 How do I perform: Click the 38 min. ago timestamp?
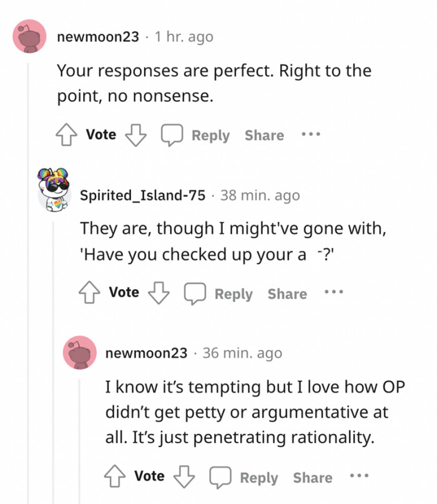[x=260, y=195]
